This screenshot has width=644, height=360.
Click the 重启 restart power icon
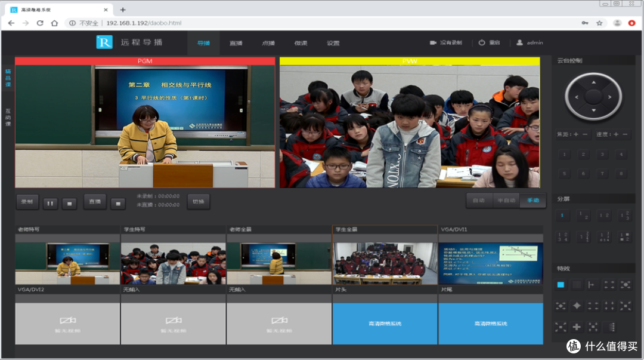pos(482,42)
